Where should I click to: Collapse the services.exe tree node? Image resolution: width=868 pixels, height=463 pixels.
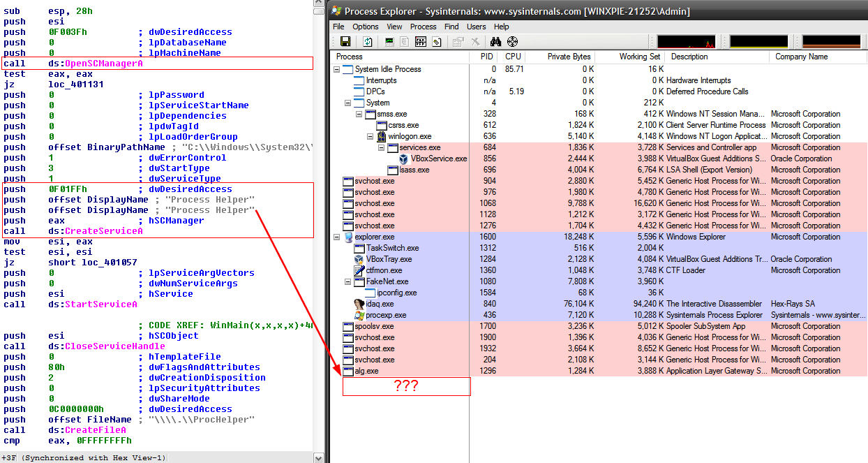pyautogui.click(x=382, y=147)
